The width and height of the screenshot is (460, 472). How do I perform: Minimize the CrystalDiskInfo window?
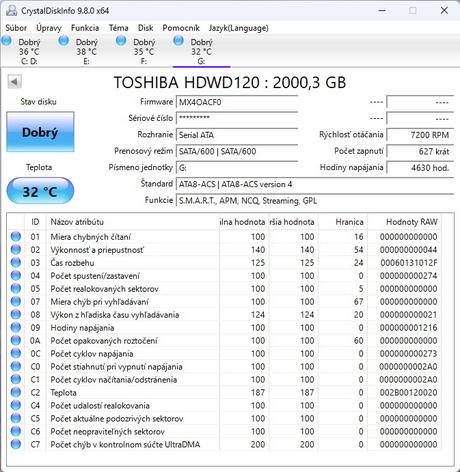(x=382, y=10)
